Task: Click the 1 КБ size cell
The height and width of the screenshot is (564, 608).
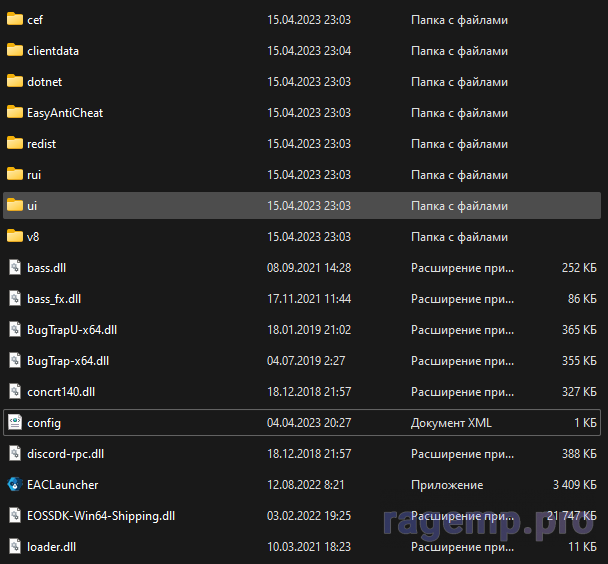Action: coord(586,423)
